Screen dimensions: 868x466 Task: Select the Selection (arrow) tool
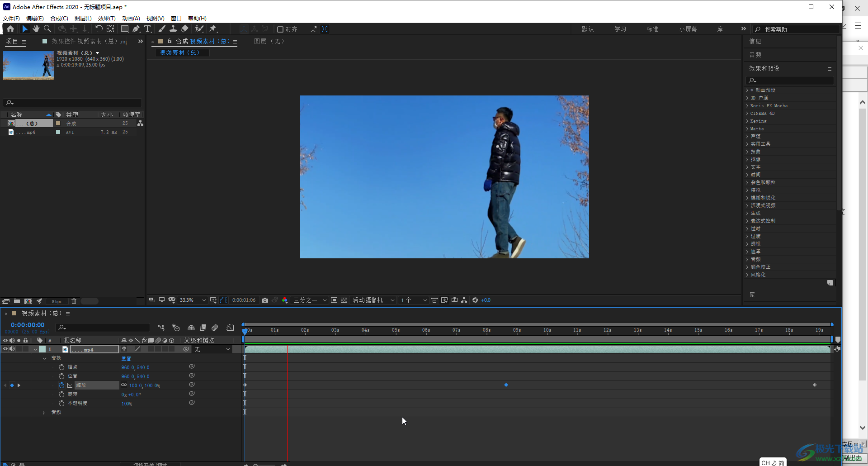click(24, 29)
